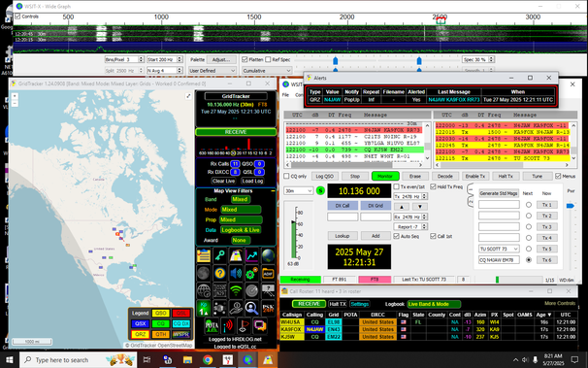The width and height of the screenshot is (588, 368).
Task: Click the blue speaker audio alerts icon
Action: pos(236,273)
